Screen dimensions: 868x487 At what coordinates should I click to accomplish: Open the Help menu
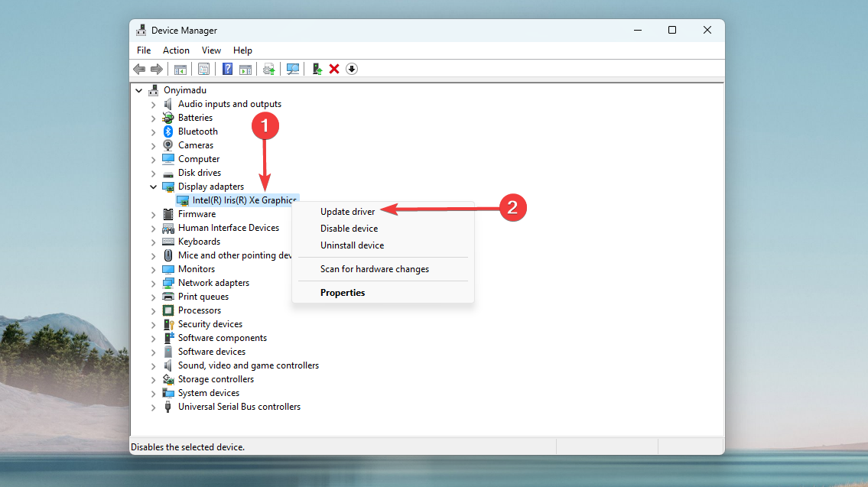click(242, 50)
